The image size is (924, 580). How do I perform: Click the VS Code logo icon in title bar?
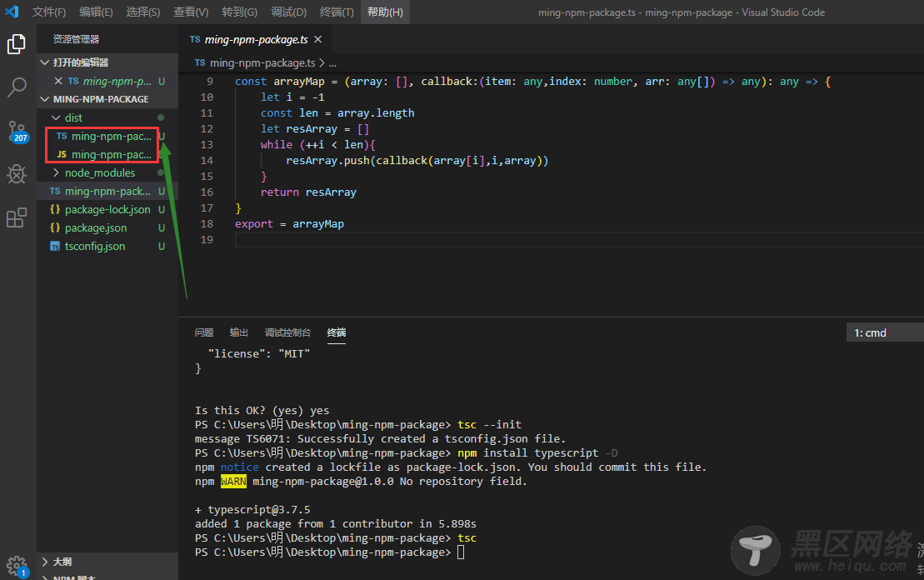[12, 12]
